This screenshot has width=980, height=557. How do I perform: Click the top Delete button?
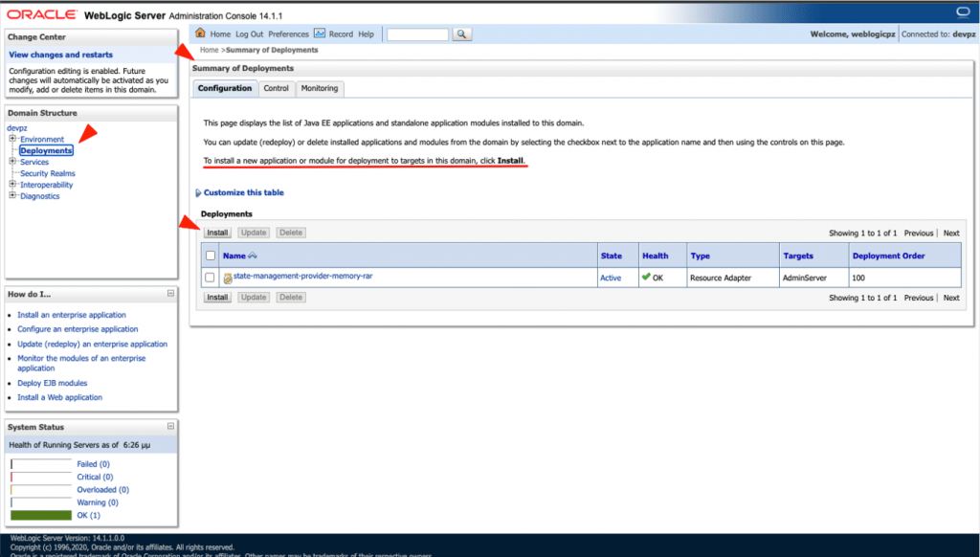pyautogui.click(x=291, y=233)
